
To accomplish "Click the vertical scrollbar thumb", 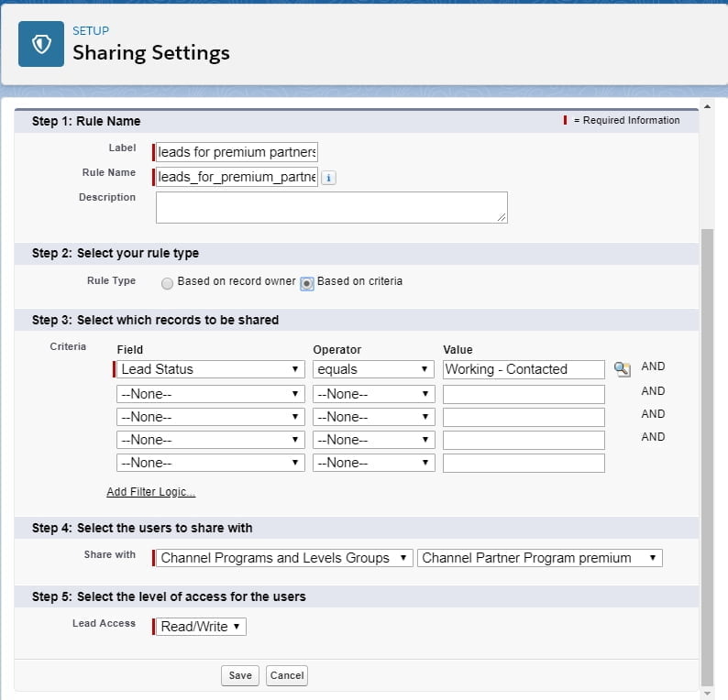I will [x=707, y=457].
